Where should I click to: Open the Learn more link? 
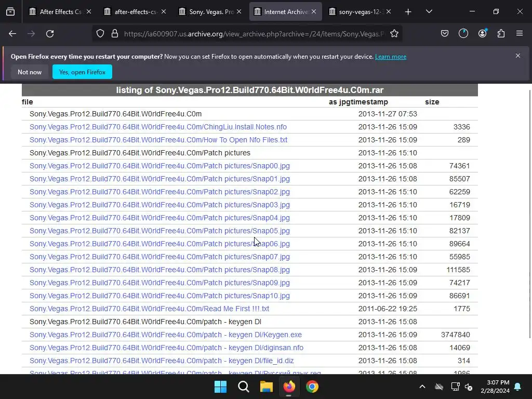[391, 57]
